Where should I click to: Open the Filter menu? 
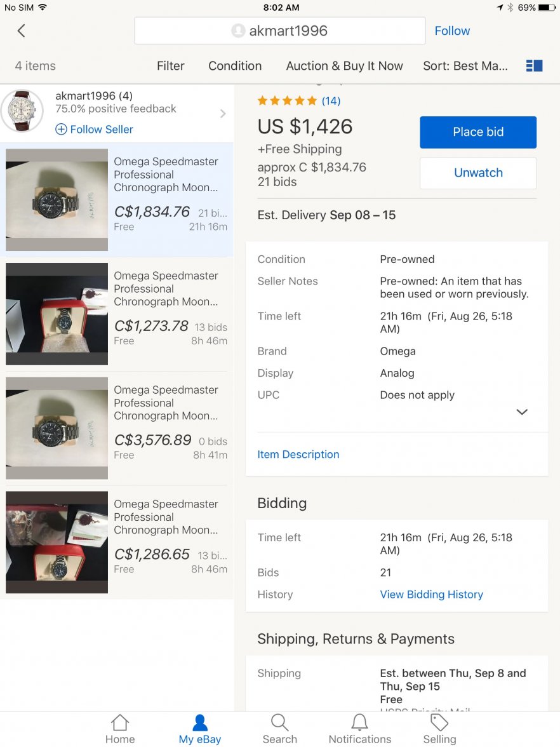pyautogui.click(x=170, y=66)
